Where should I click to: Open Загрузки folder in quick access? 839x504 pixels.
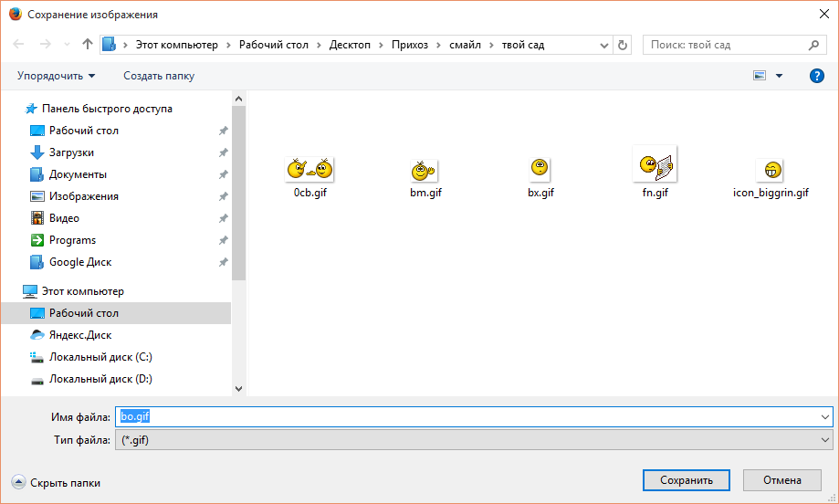pos(71,152)
